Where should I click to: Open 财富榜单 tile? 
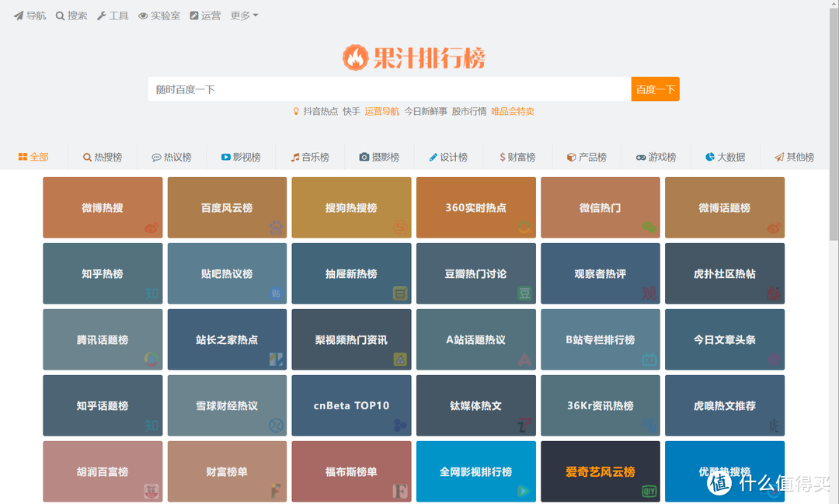pyautogui.click(x=227, y=471)
